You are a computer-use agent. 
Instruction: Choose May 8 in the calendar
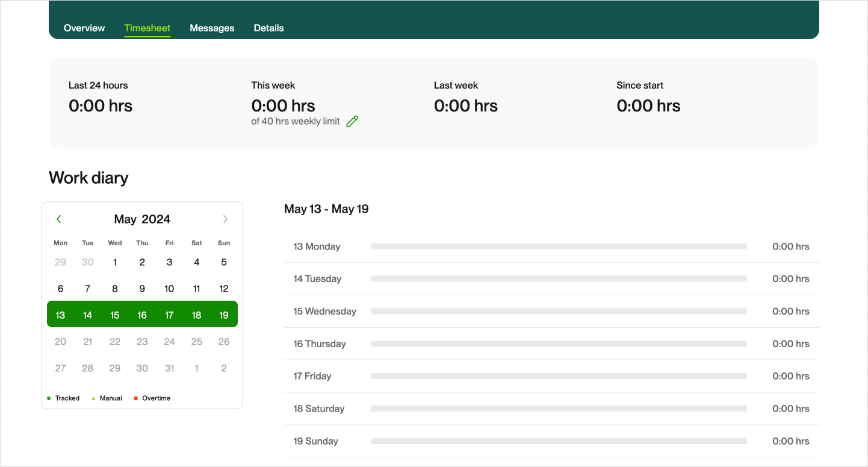click(x=115, y=289)
